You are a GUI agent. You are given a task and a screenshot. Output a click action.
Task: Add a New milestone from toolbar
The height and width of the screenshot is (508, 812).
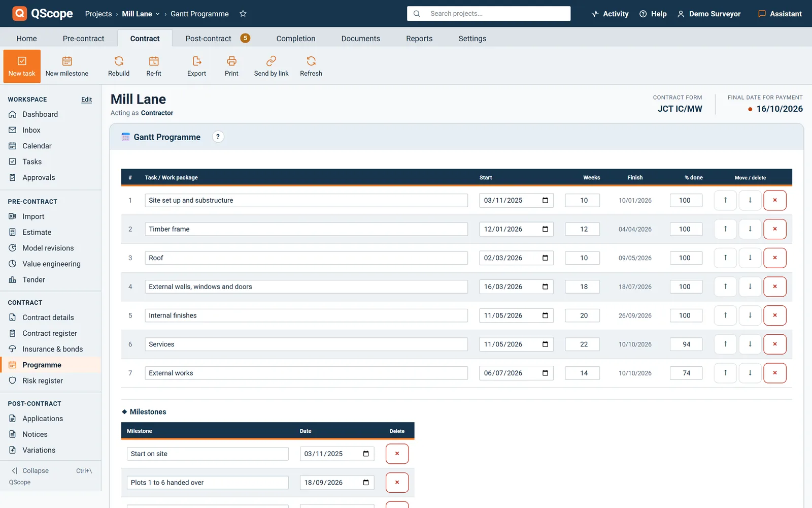tap(67, 66)
